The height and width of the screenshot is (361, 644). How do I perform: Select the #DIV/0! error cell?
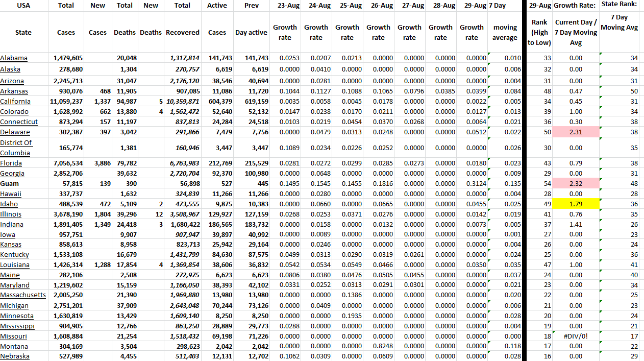click(x=576, y=336)
